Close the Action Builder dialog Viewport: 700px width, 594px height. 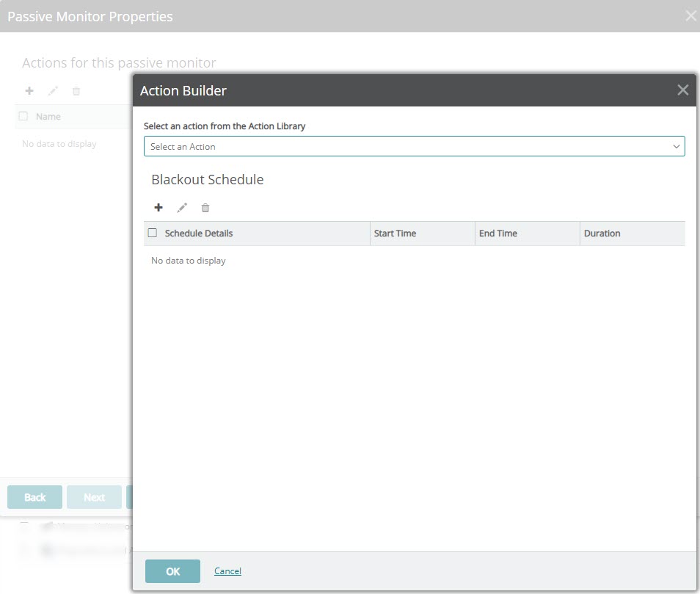[682, 90]
